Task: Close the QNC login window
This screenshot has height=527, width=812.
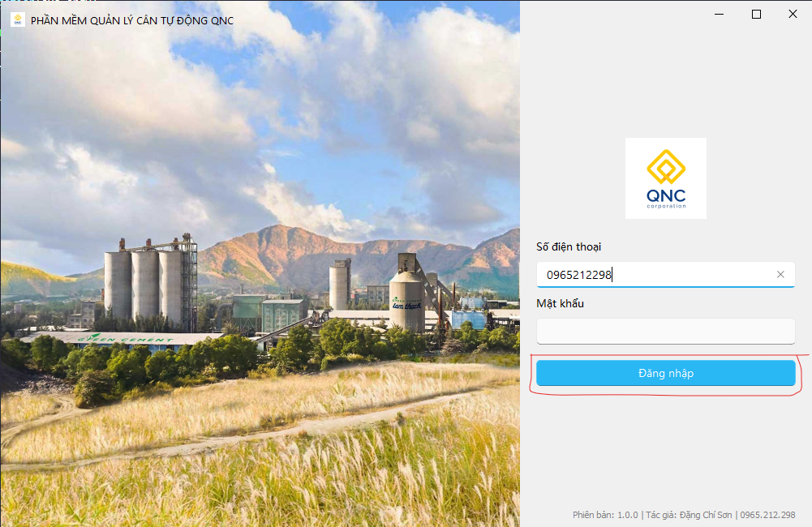Action: 793,14
